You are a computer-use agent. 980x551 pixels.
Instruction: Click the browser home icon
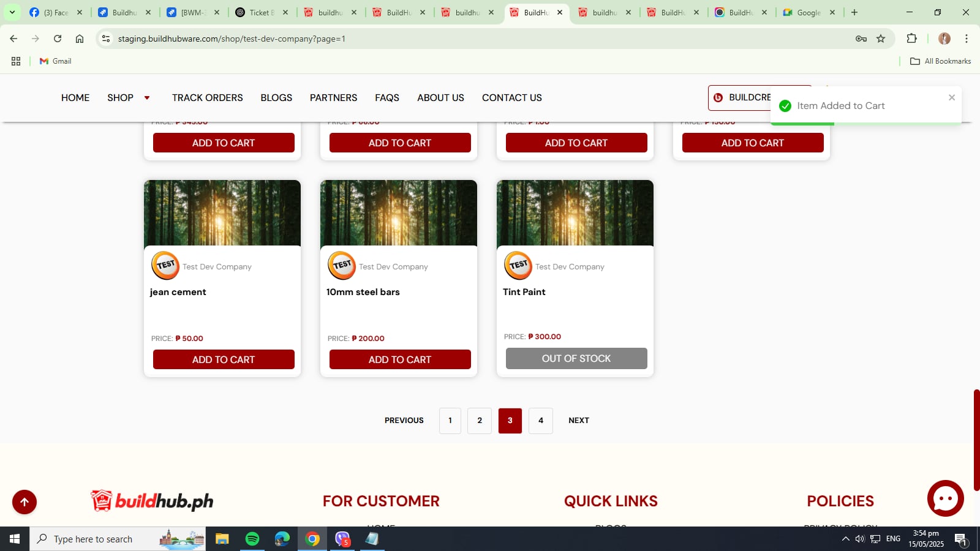pos(80,39)
